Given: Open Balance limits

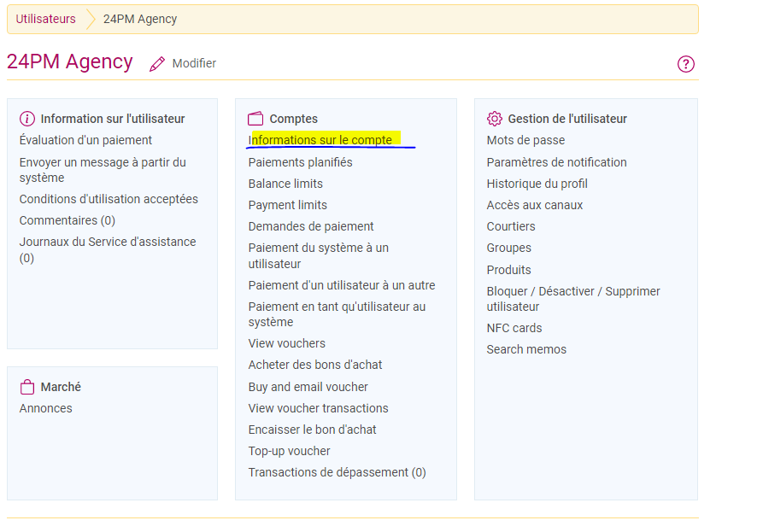Looking at the screenshot, I should [x=285, y=184].
